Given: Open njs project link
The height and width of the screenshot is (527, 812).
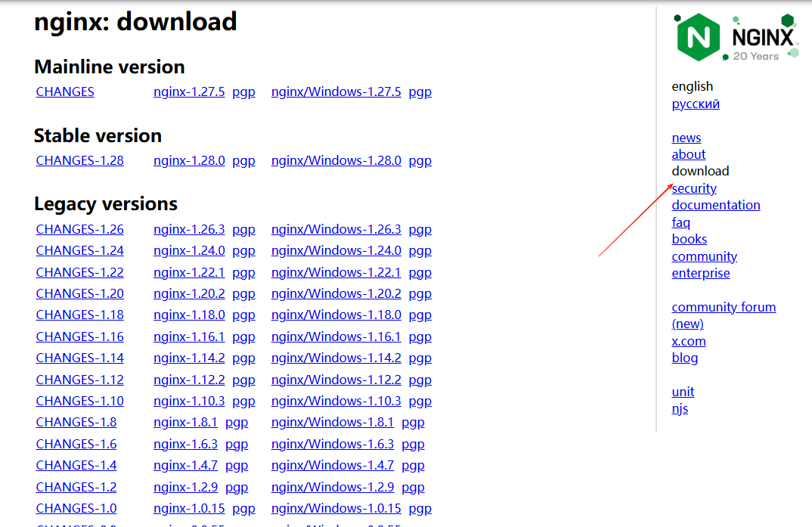Looking at the screenshot, I should 680,409.
